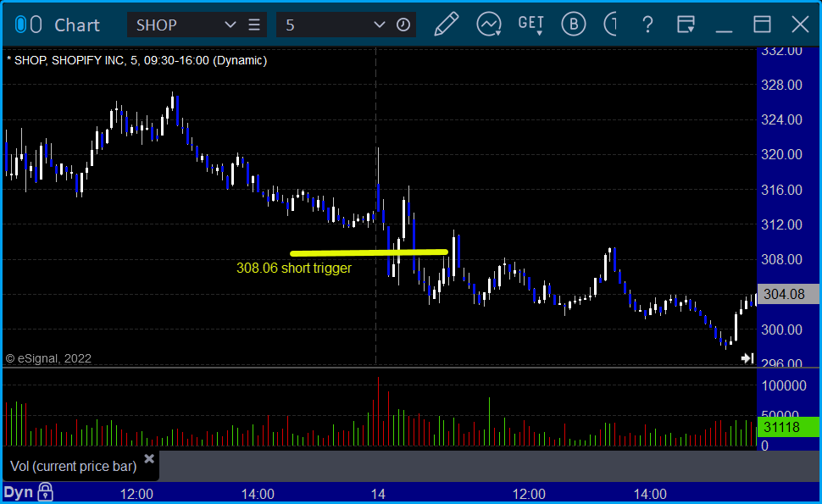Click the circled B button icon
This screenshot has width=822, height=504.
tap(574, 24)
